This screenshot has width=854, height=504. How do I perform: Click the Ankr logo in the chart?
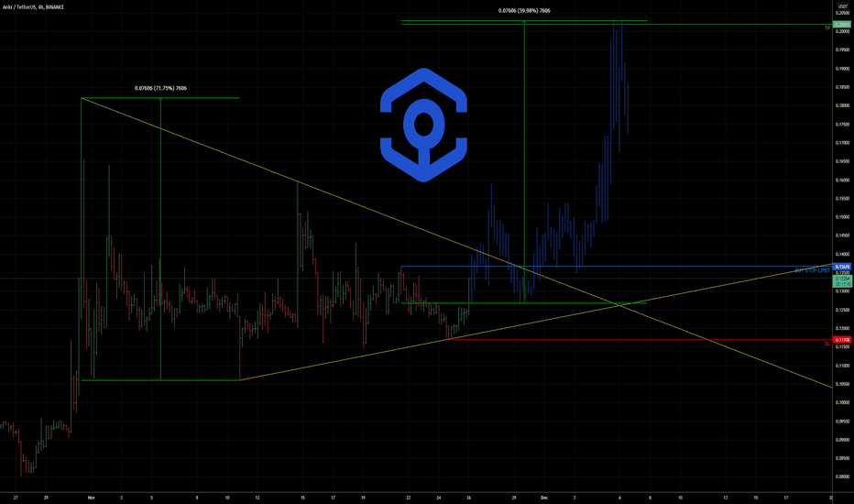423,125
